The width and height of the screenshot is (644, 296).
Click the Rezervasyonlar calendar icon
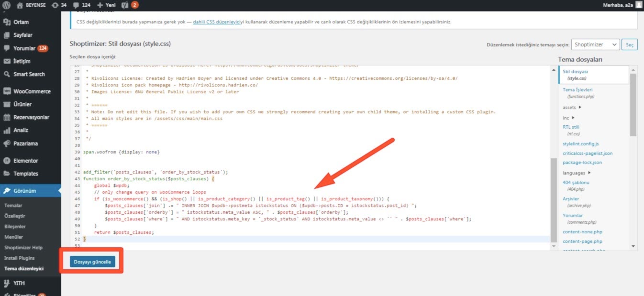[7, 117]
